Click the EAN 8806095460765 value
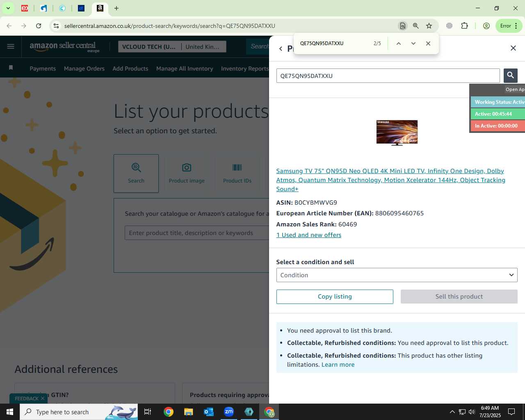This screenshot has height=420, width=525. click(399, 213)
